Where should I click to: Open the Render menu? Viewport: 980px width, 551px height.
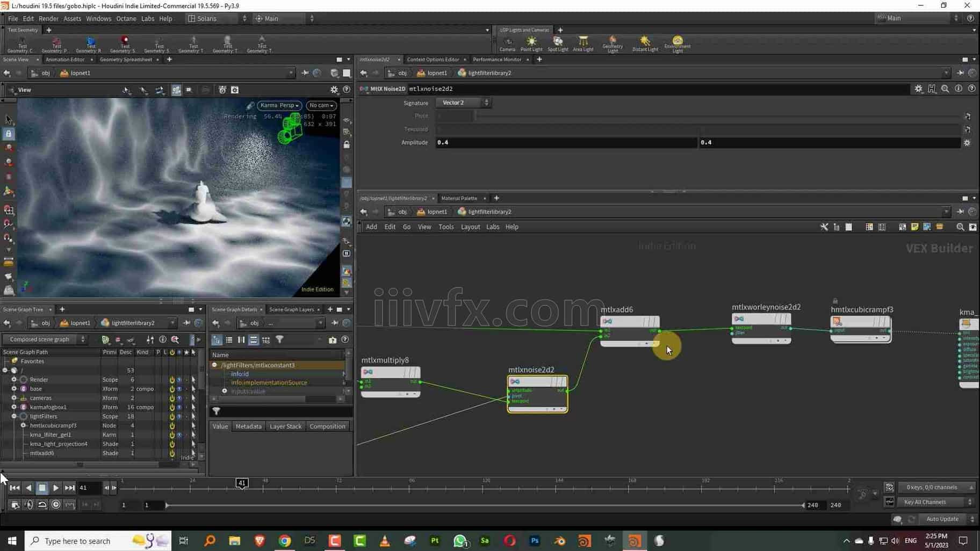pos(48,18)
